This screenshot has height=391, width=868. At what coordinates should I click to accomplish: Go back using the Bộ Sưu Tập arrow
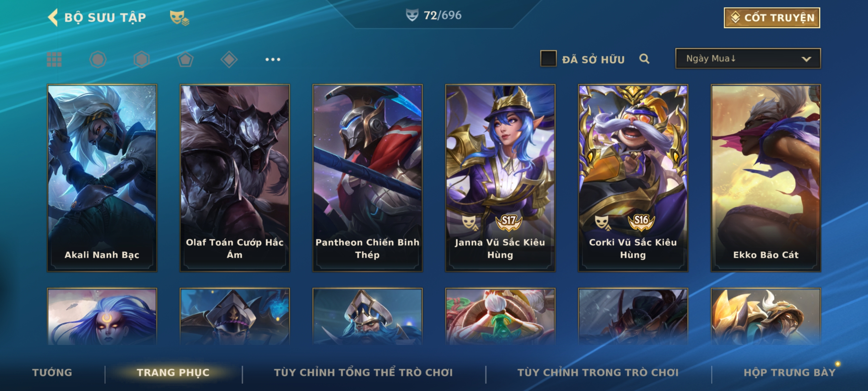53,17
